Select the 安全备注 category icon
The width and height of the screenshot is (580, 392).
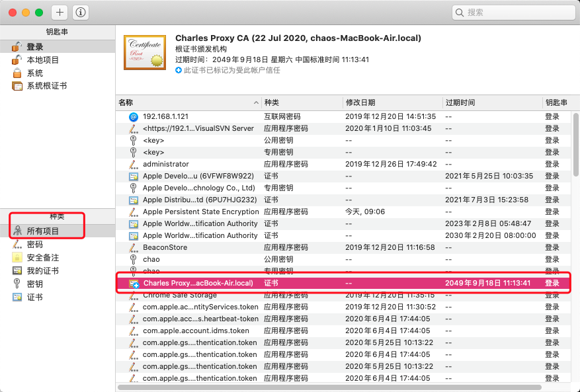coord(17,257)
